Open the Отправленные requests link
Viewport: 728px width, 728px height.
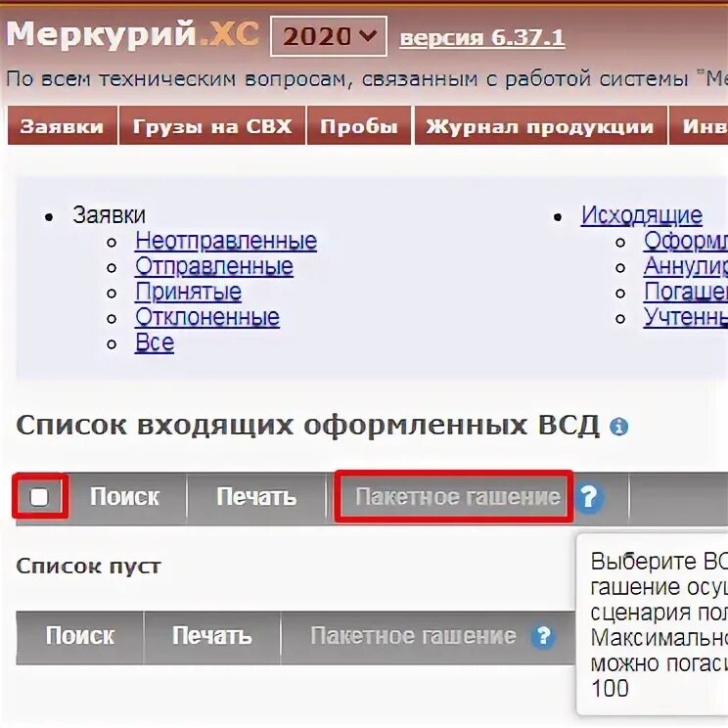click(214, 266)
